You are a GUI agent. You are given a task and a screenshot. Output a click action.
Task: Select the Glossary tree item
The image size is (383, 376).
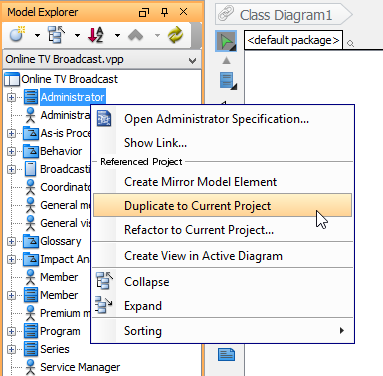click(60, 241)
